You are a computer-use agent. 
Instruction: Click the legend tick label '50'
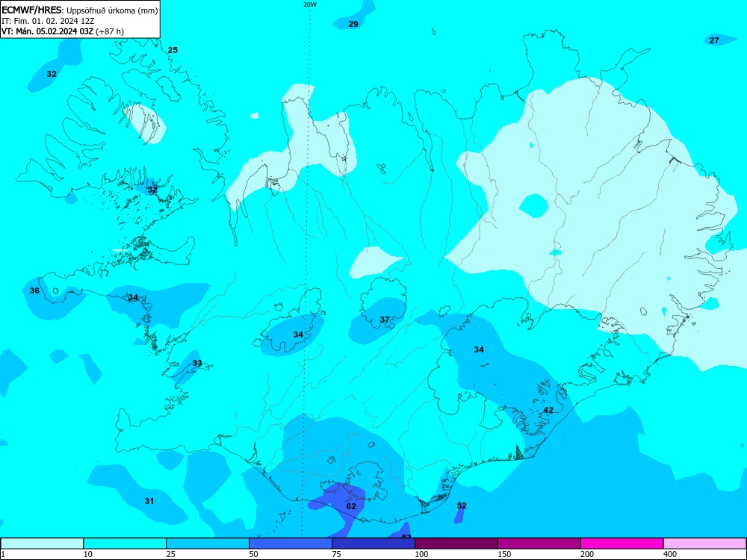254,554
